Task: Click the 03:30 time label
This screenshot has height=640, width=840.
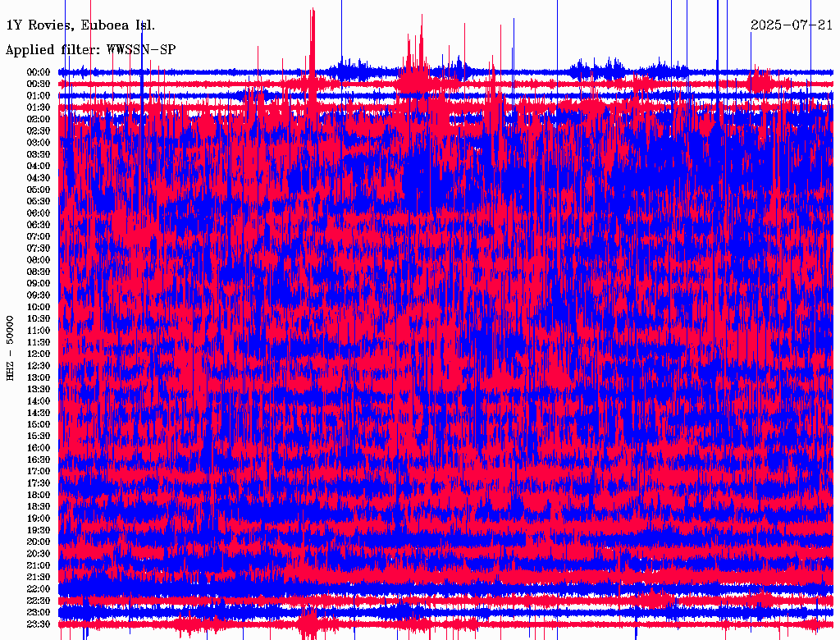Action: (39, 154)
